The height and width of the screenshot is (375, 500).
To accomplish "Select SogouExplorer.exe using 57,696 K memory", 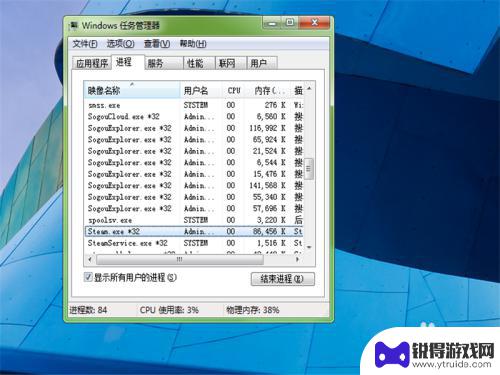I will click(x=194, y=209).
